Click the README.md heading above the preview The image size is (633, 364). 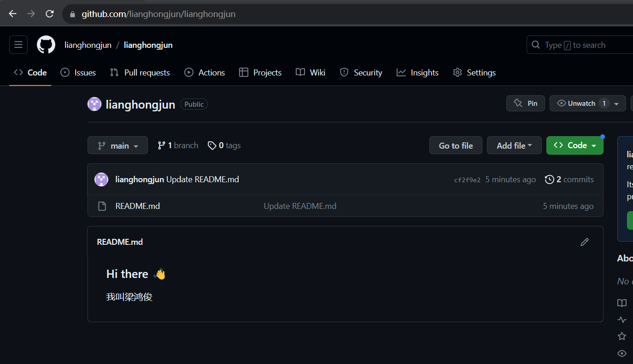point(120,242)
